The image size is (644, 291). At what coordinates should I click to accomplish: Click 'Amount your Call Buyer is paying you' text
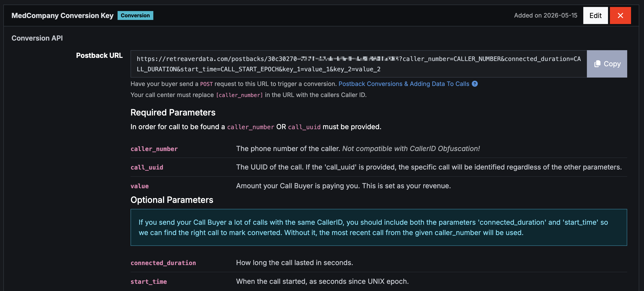coord(343,186)
